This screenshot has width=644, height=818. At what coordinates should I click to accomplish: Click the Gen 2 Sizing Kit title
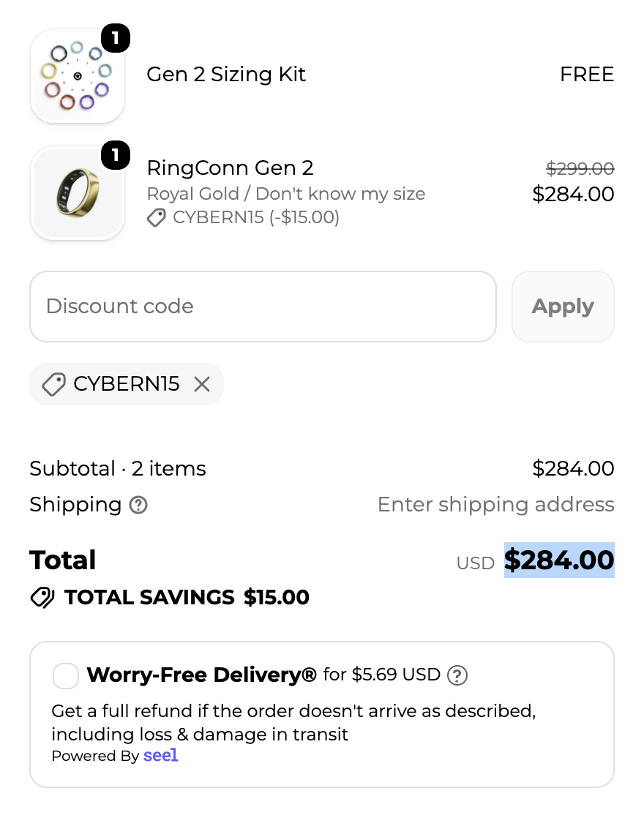coord(226,74)
